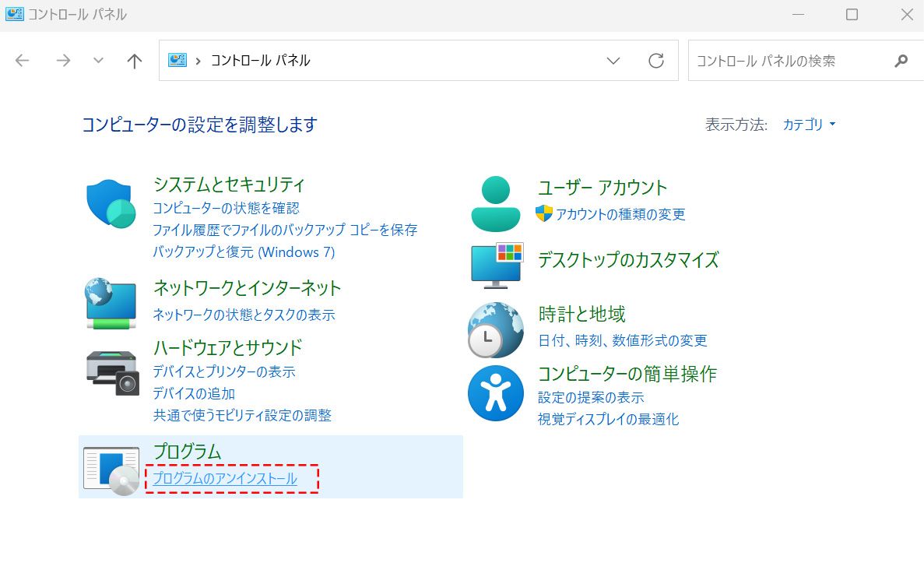
Task: Open アカウントの種類の変更 link
Action: click(620, 214)
